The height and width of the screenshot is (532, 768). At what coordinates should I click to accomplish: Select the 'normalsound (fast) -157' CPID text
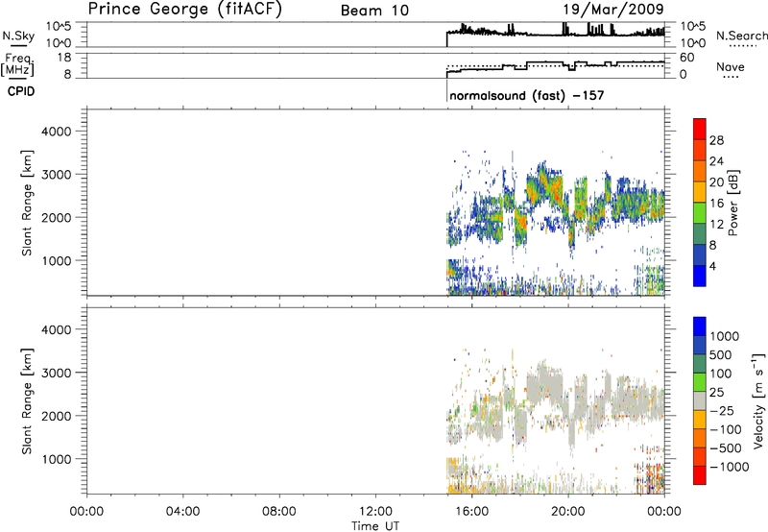tap(526, 95)
